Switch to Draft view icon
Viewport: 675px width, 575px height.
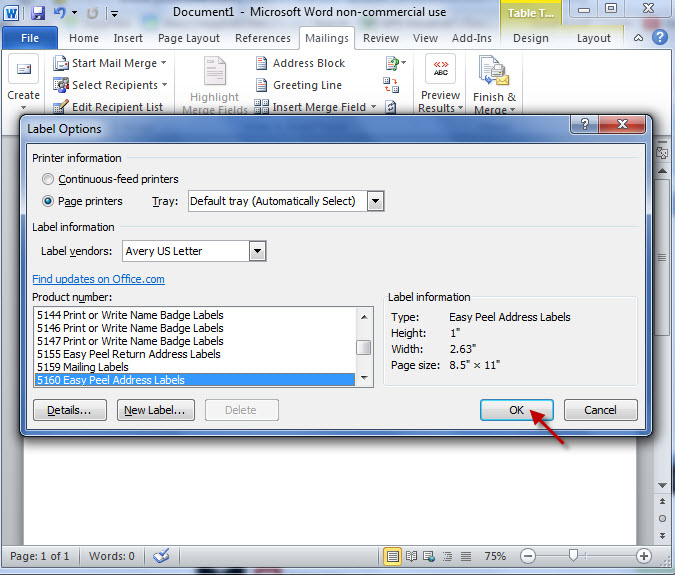pos(466,556)
